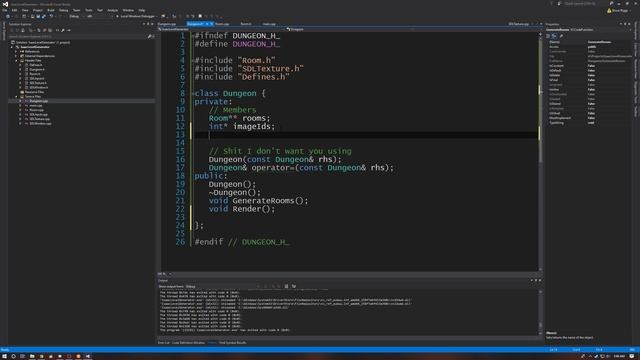The height and width of the screenshot is (360, 640).
Task: Click the Visual Studio taskbar icon
Action: (87, 356)
